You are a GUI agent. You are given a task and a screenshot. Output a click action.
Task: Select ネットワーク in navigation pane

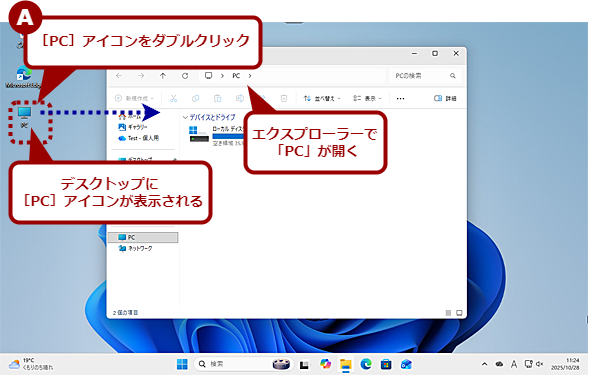click(136, 249)
